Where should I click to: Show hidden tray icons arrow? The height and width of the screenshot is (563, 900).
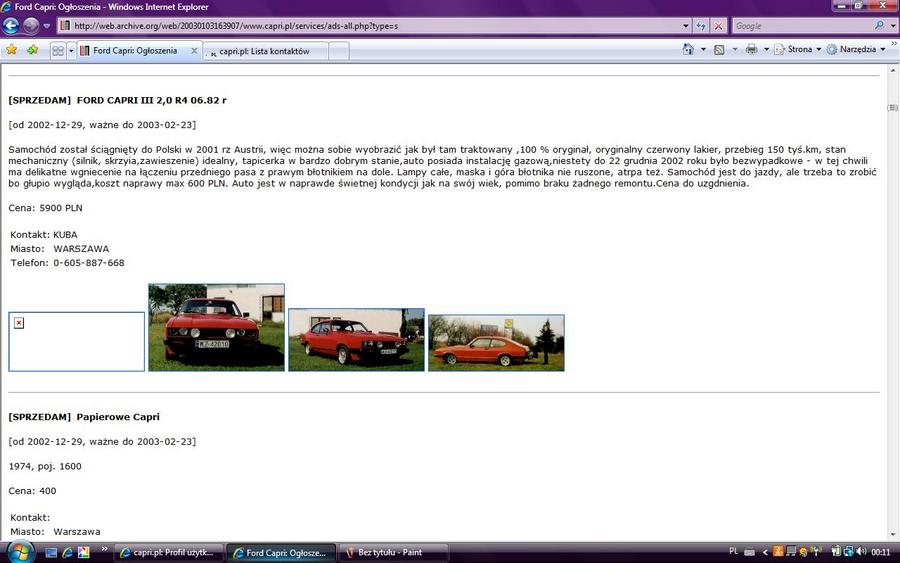765,552
